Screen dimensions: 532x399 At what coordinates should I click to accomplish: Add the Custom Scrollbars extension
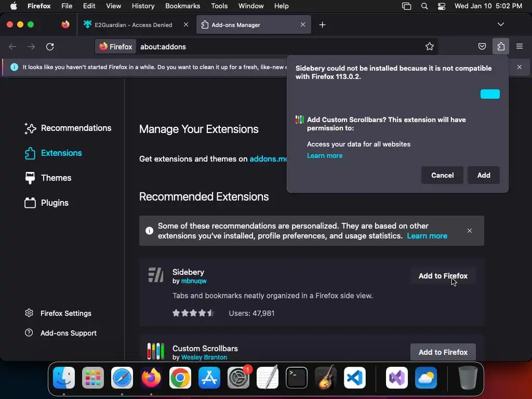(484, 175)
